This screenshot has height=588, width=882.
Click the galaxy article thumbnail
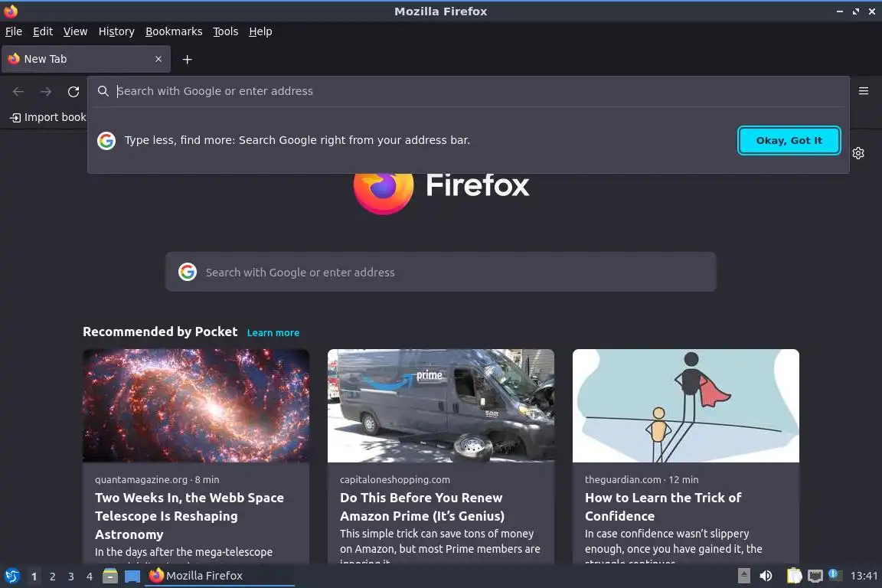coord(196,406)
